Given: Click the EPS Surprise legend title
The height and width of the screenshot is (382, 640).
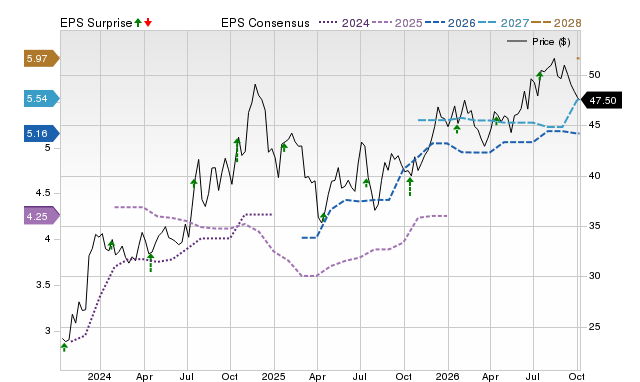Looking at the screenshot, I should 96,23.
